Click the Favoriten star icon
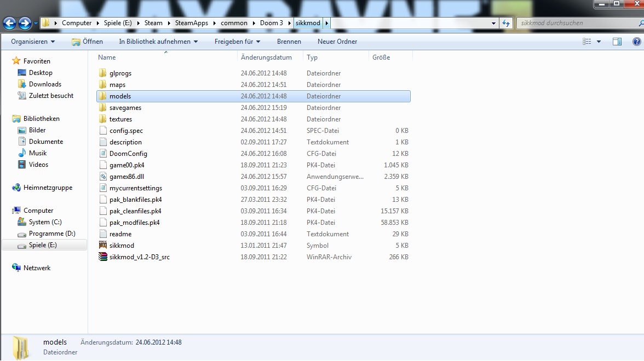644x361 pixels. pyautogui.click(x=16, y=61)
